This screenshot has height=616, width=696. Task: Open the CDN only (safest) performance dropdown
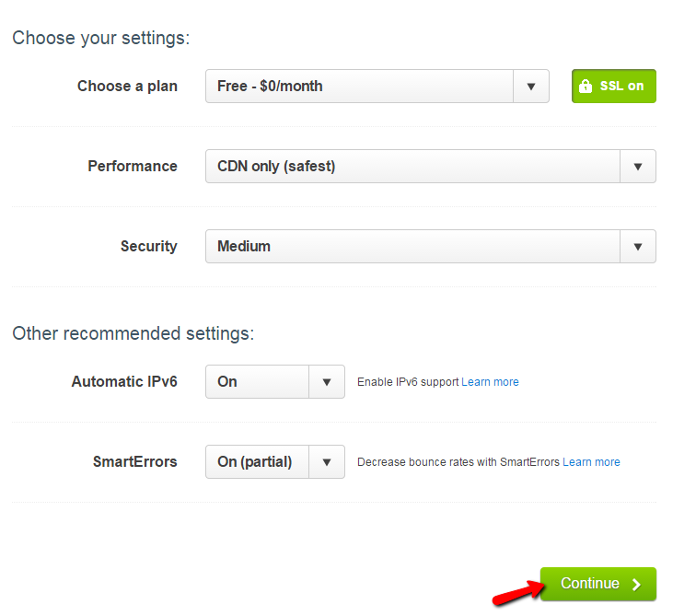point(431,167)
